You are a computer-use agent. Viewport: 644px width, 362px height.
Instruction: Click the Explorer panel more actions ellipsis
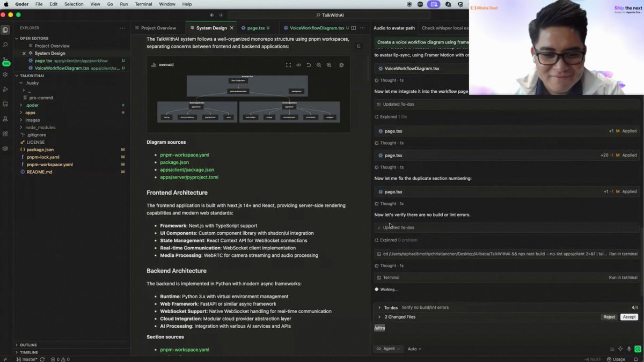point(123,28)
